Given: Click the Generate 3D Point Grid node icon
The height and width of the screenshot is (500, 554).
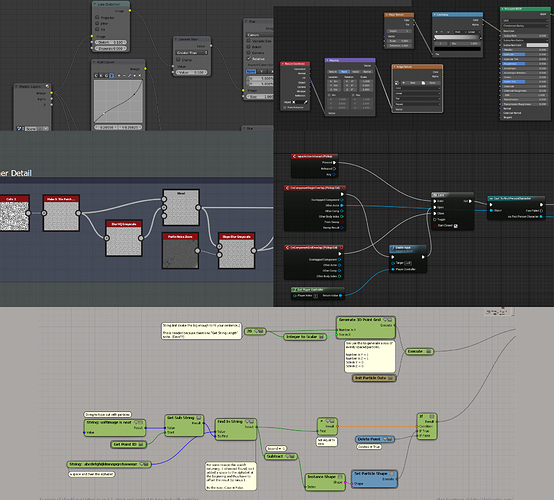Looking at the screenshot, I should click(388, 320).
